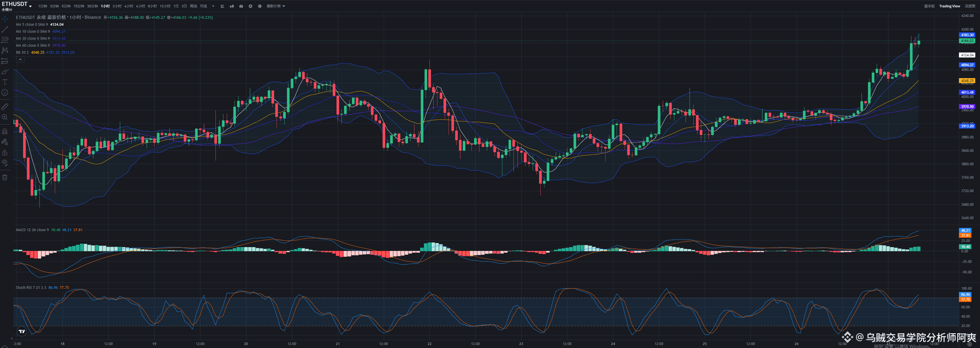Open chart settings gear
This screenshot has height=348, width=980.
pos(259,6)
